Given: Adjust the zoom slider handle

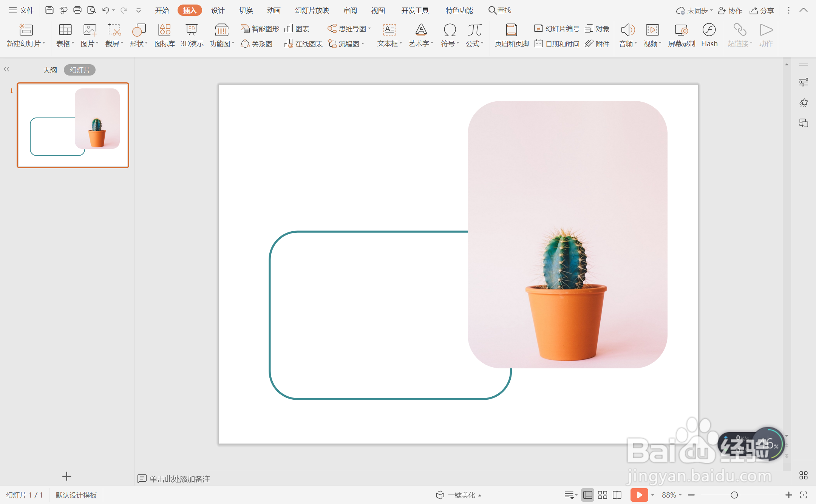Looking at the screenshot, I should pyautogui.click(x=734, y=495).
